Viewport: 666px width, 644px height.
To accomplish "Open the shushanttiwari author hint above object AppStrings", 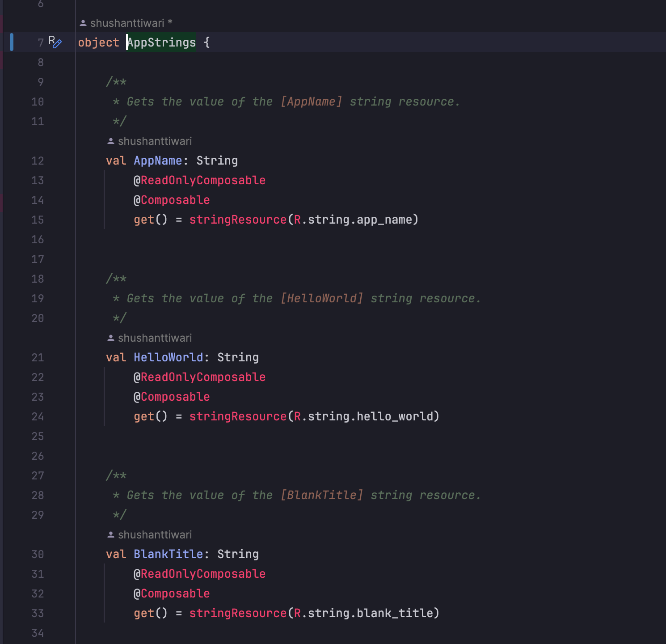I will [126, 23].
